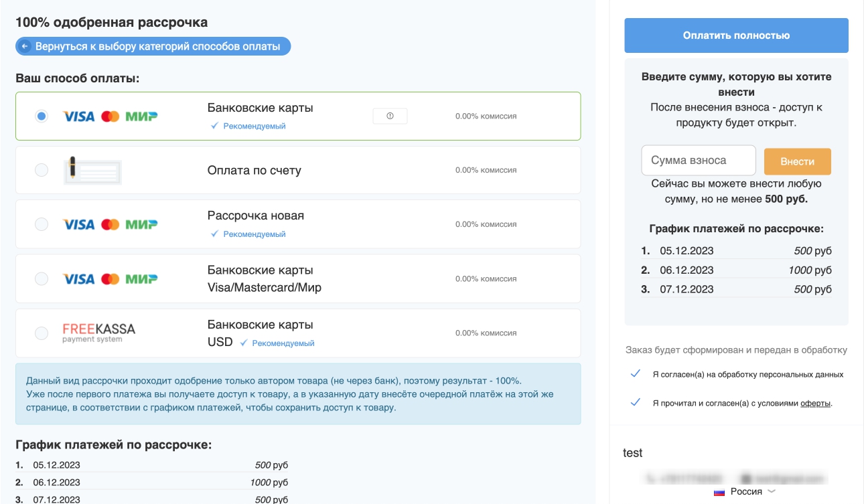Open the оферты link
The image size is (864, 504).
coord(815,404)
